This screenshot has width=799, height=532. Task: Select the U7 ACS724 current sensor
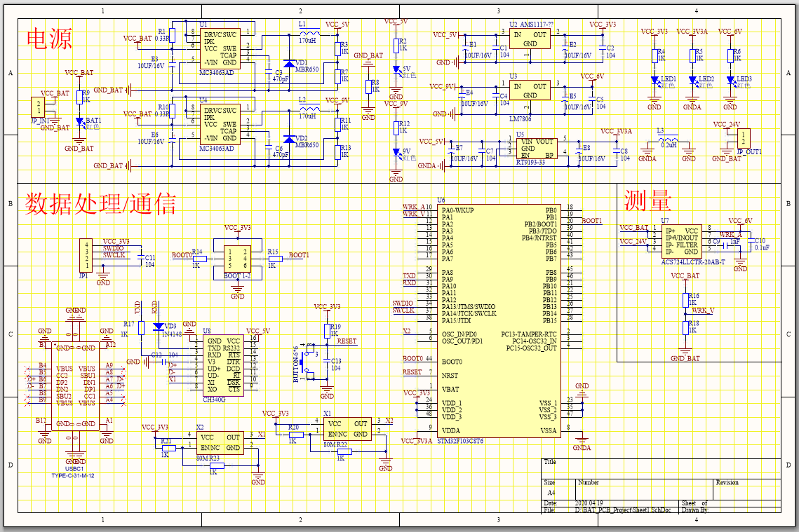pyautogui.click(x=681, y=241)
